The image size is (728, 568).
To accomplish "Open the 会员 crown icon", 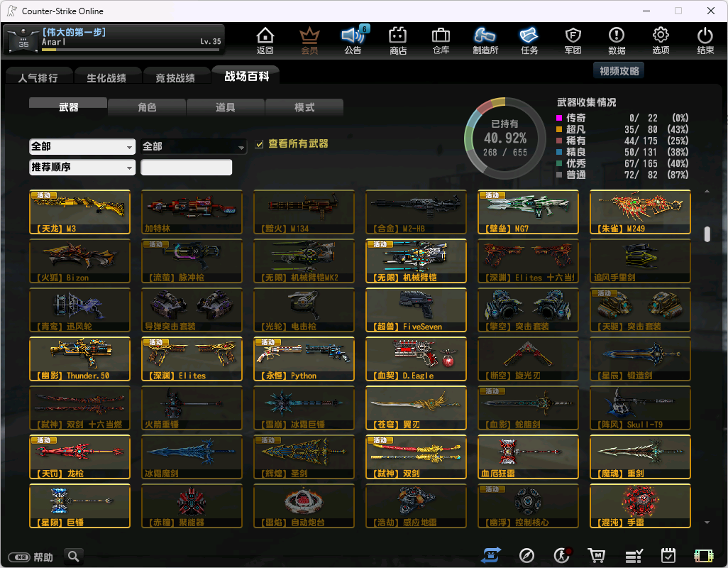I will point(309,40).
